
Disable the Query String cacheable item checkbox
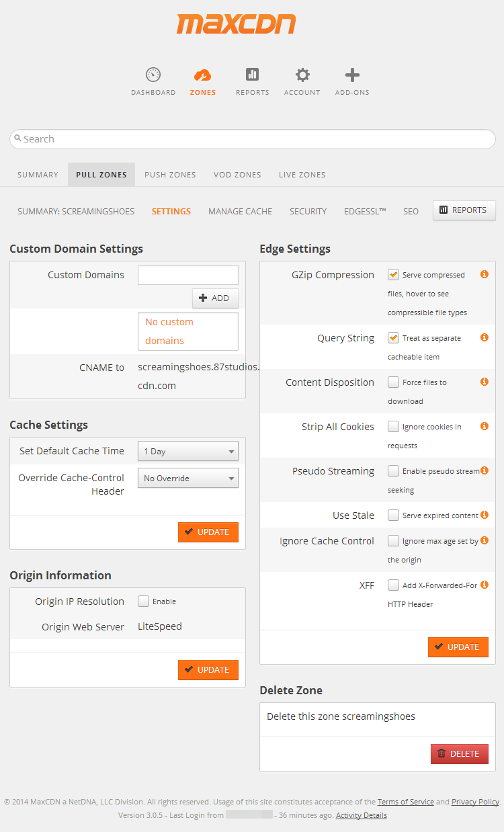(393, 337)
